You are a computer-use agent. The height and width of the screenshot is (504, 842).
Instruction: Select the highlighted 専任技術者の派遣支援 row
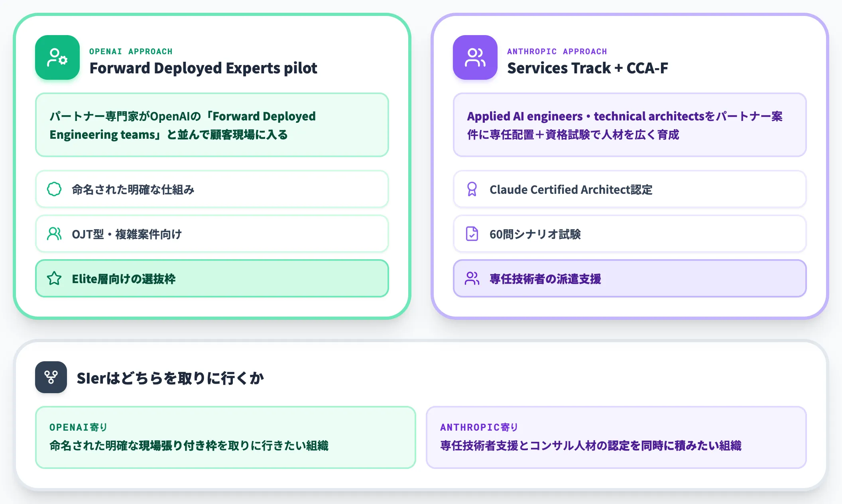coord(630,278)
